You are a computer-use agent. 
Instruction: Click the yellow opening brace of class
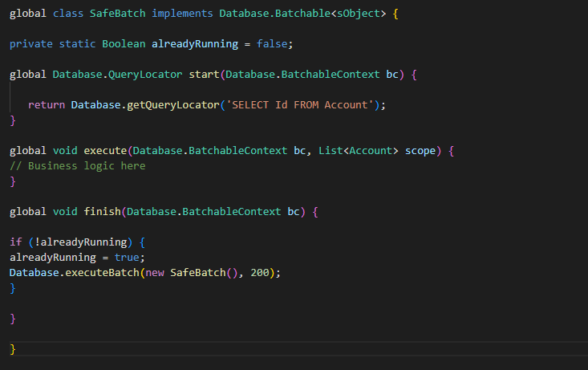pyautogui.click(x=395, y=14)
